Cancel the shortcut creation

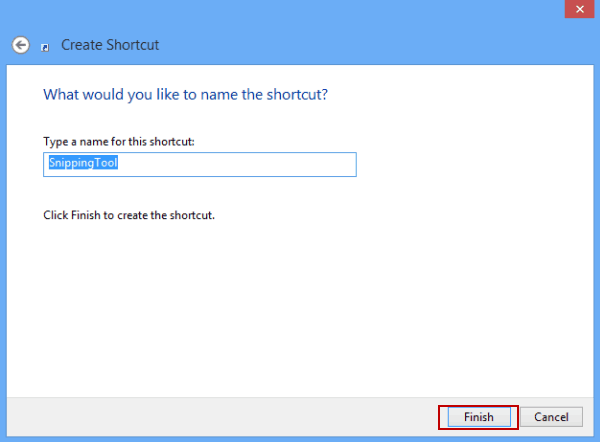pyautogui.click(x=551, y=417)
